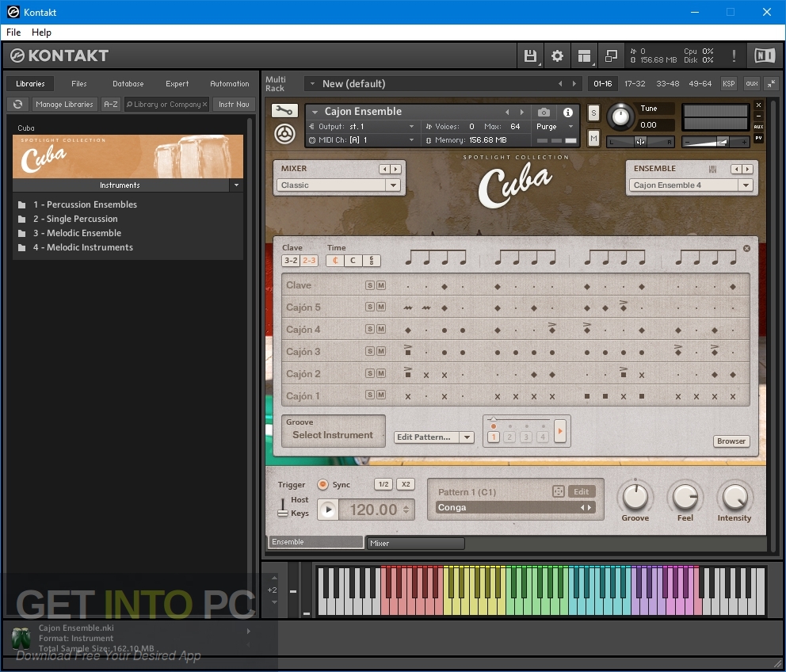The width and height of the screenshot is (786, 672).
Task: Click the Kontakt circular logo under the wrench
Action: 284,134
